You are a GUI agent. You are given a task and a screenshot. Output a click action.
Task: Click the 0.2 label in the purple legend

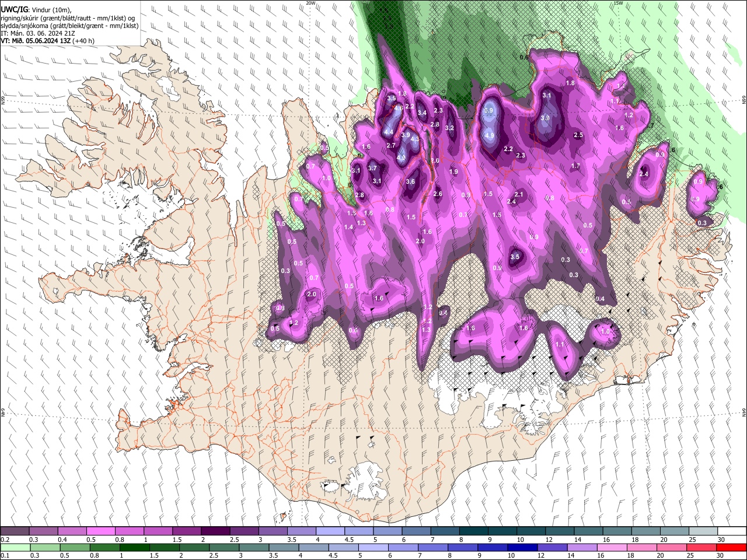coord(5,540)
